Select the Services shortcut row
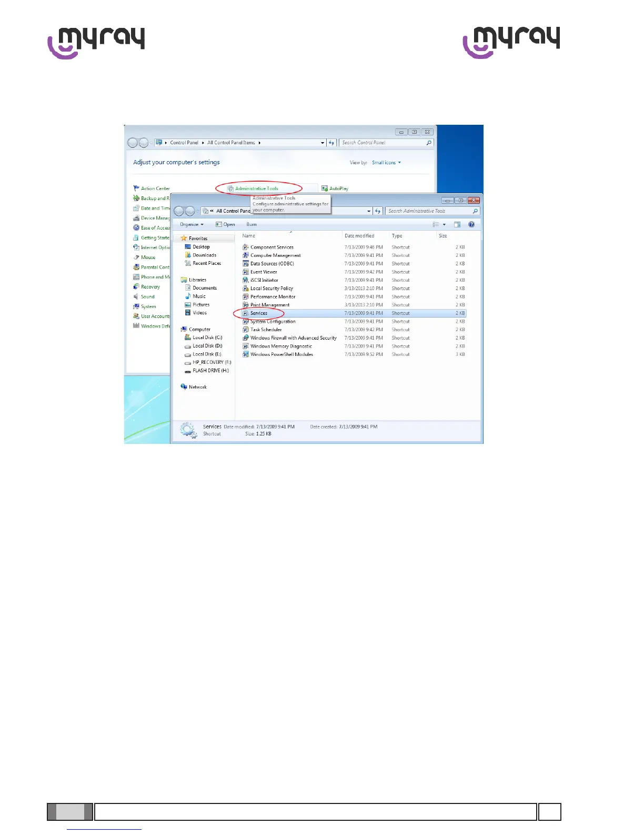The height and width of the screenshot is (834, 644). pyautogui.click(x=354, y=313)
